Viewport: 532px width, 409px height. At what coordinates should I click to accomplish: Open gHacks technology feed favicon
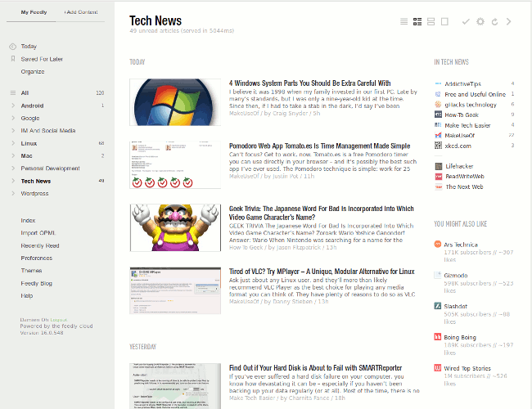[x=438, y=104]
